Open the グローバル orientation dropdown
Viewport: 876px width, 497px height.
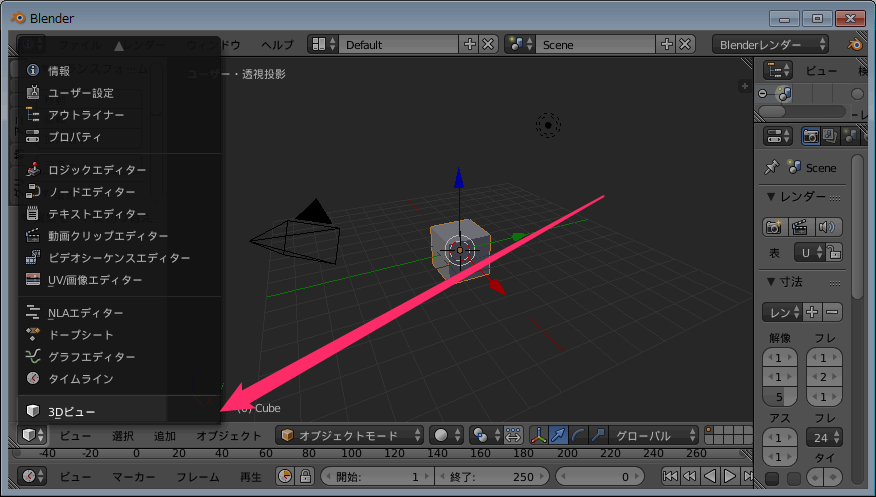click(x=654, y=435)
